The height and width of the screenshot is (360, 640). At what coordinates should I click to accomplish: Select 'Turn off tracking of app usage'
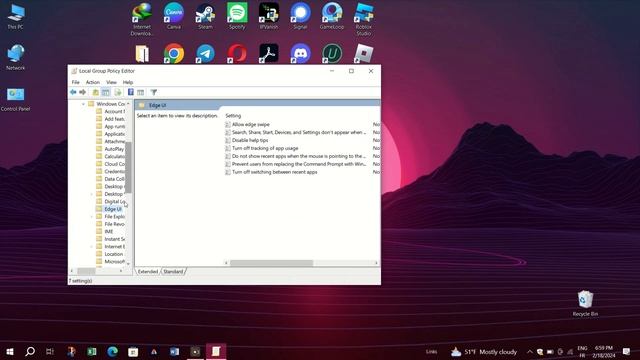pos(265,148)
